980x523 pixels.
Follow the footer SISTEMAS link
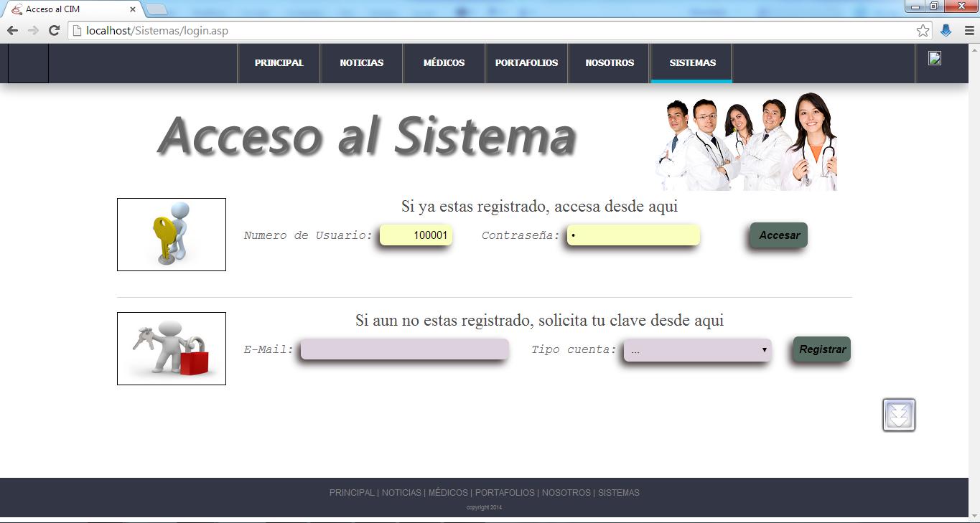coord(619,493)
